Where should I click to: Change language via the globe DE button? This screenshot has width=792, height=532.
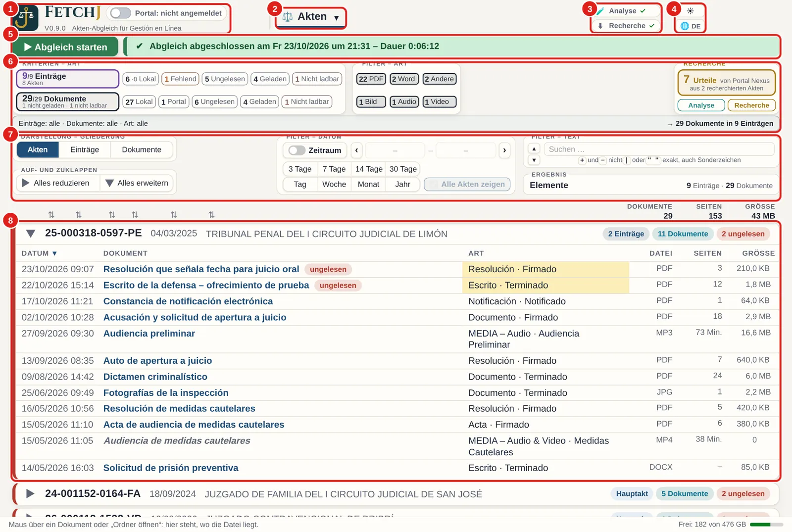point(691,26)
